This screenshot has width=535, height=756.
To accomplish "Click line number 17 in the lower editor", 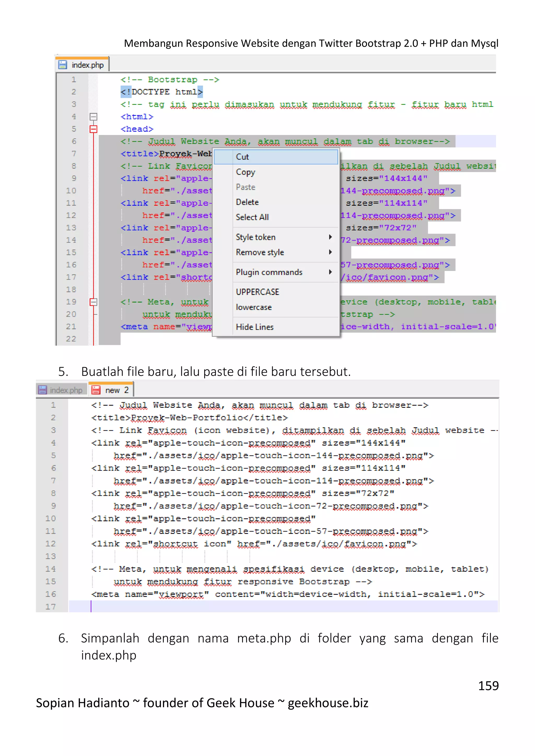I will pos(51,606).
